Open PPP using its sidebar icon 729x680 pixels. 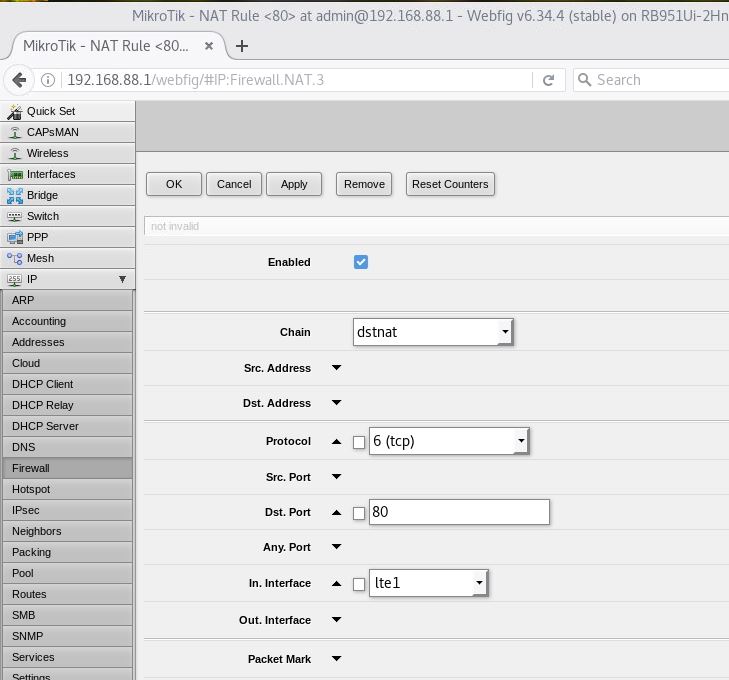(14, 238)
